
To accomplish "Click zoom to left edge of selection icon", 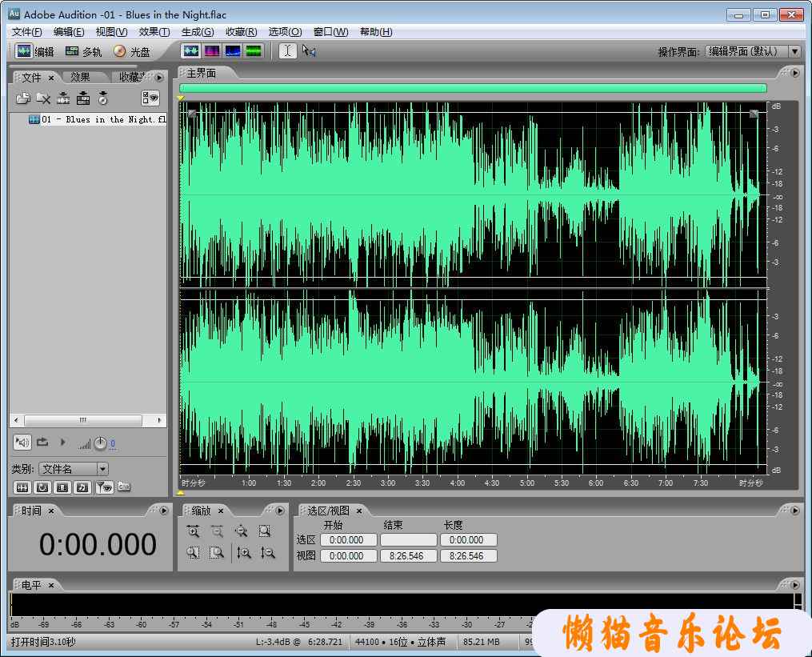I will (193, 553).
